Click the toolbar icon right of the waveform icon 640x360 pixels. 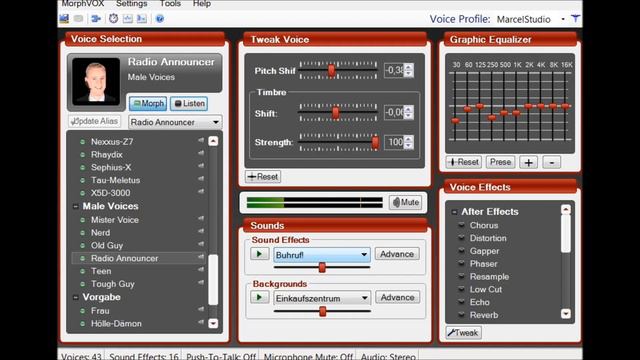(x=142, y=19)
